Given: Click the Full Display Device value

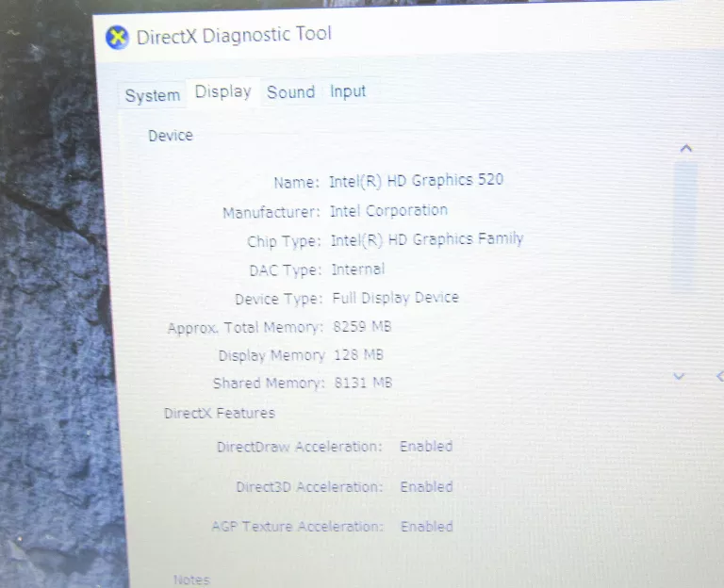Looking at the screenshot, I should pyautogui.click(x=395, y=298).
